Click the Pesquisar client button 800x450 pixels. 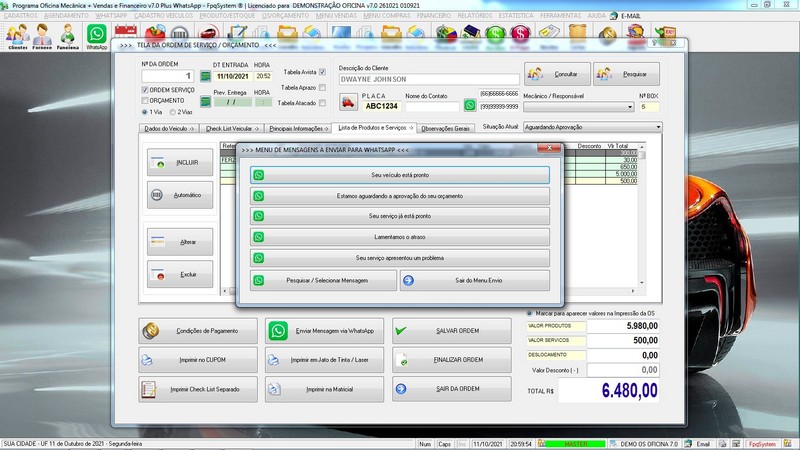click(x=626, y=74)
